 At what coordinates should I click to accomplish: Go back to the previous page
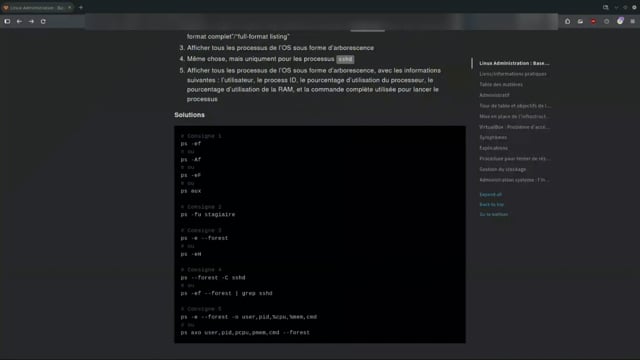[19, 21]
